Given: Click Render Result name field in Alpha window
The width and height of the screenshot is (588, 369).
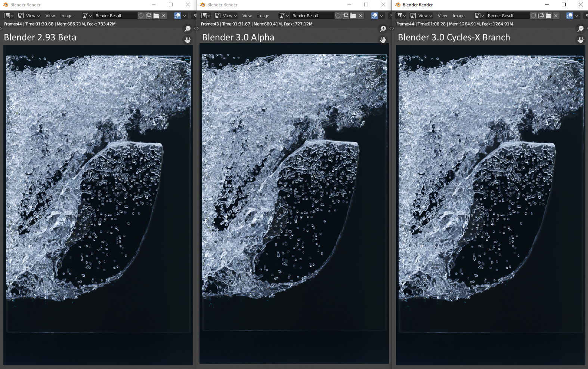Looking at the screenshot, I should 312,16.
